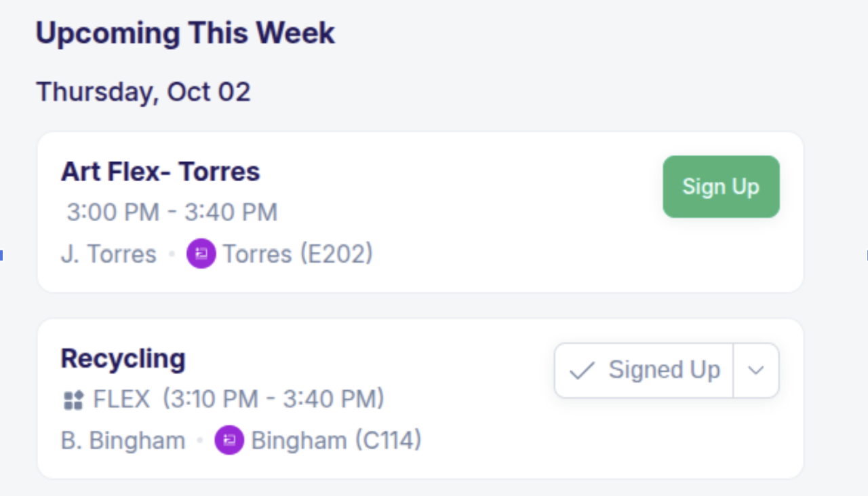Screen dimensions: 868x496
Task: Click the purple room icon beside Torres (E202)
Action: point(201,254)
